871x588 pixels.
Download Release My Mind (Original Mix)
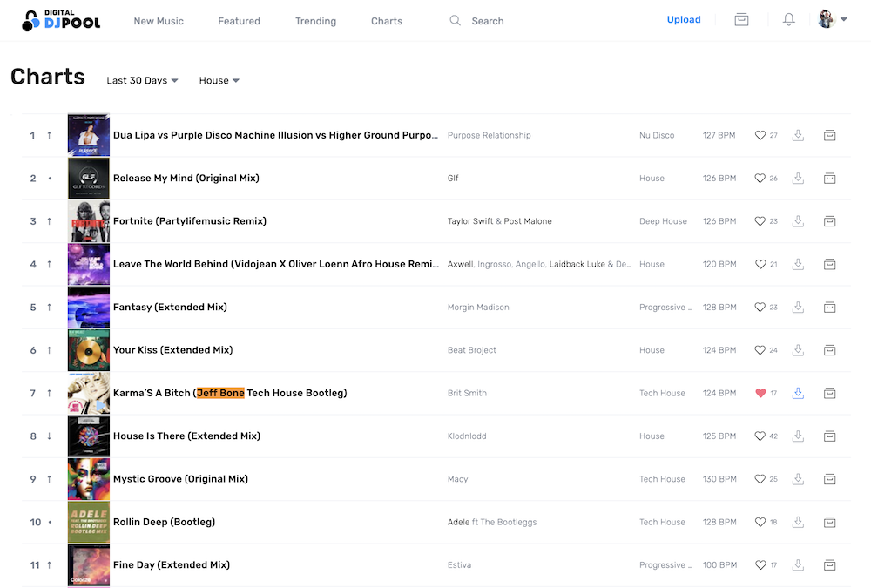798,178
